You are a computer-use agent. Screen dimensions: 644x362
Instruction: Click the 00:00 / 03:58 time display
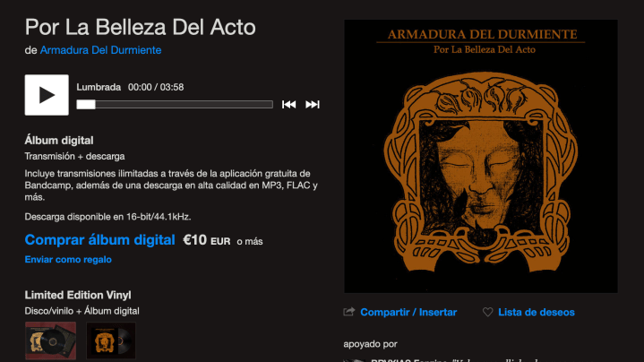156,87
